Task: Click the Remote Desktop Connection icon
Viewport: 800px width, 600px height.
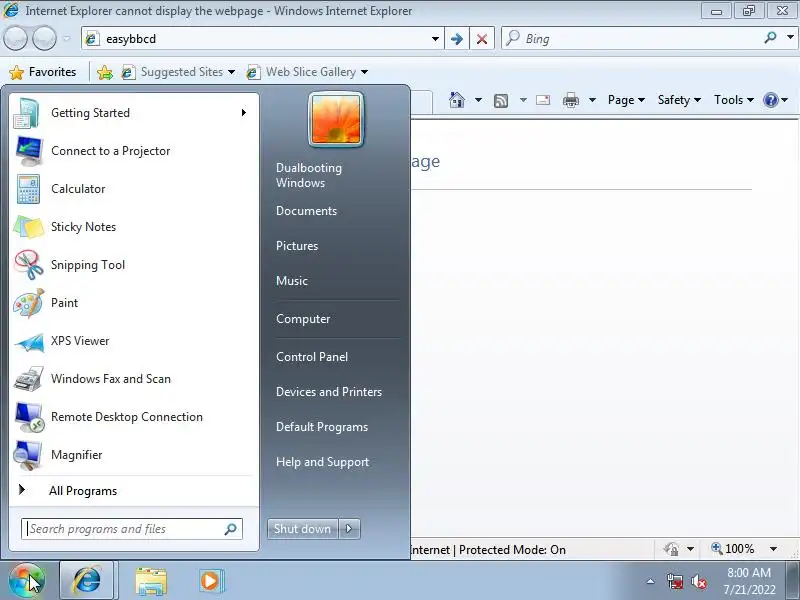Action: tap(29, 417)
